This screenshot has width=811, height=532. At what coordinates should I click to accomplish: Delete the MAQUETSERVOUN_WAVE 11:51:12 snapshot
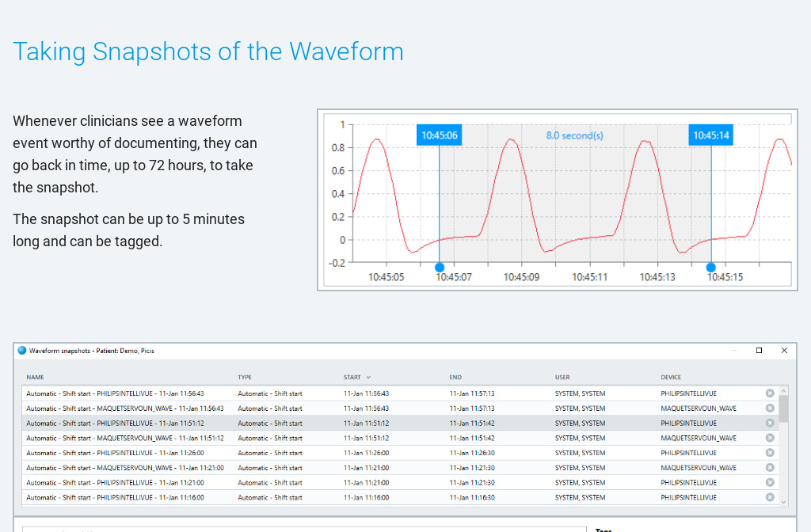[x=769, y=438]
